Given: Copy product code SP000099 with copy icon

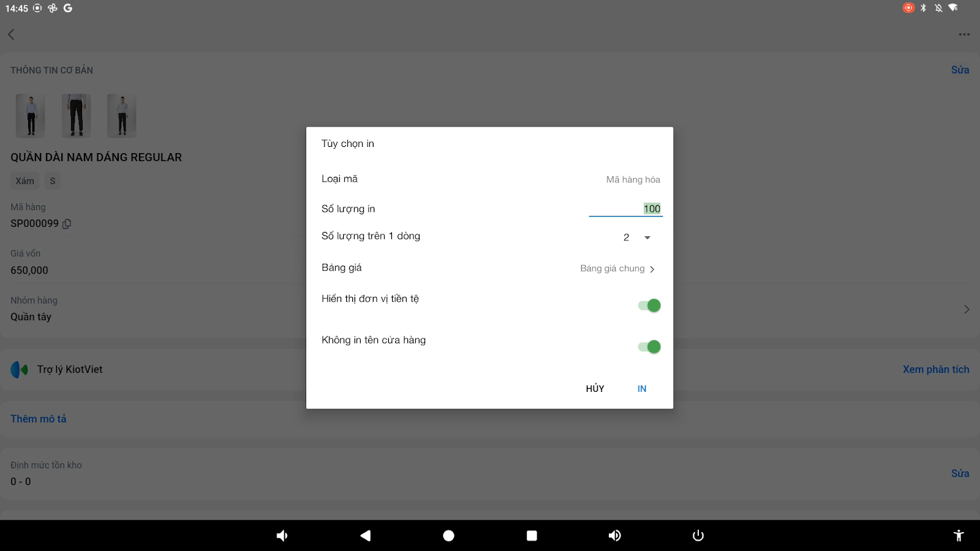Looking at the screenshot, I should [67, 224].
